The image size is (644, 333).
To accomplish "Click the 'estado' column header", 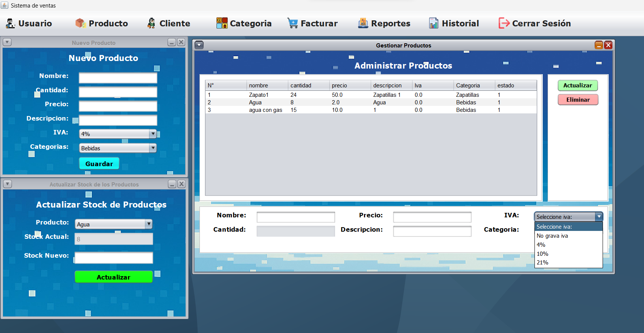I will 516,86.
